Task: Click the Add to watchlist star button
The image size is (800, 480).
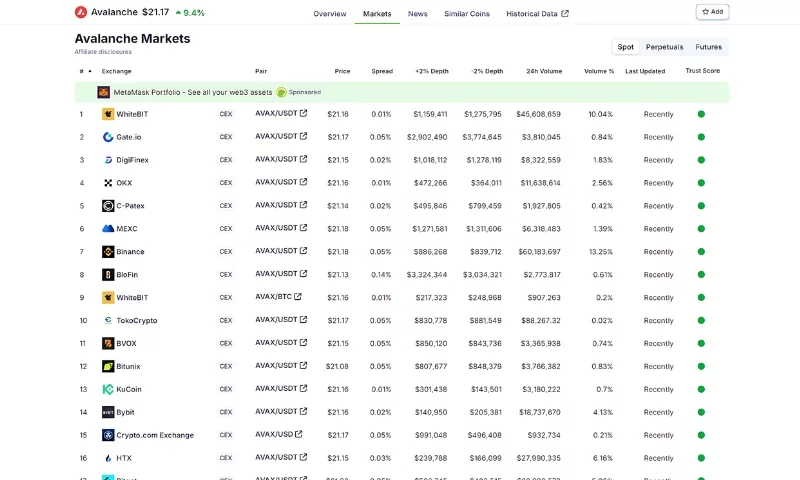Action: [712, 12]
